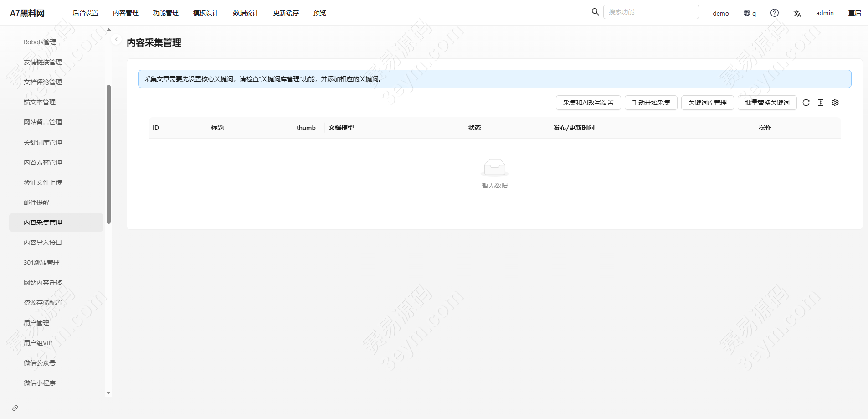Click the link icon at sidebar bottom
This screenshot has width=868, height=419.
[15, 408]
